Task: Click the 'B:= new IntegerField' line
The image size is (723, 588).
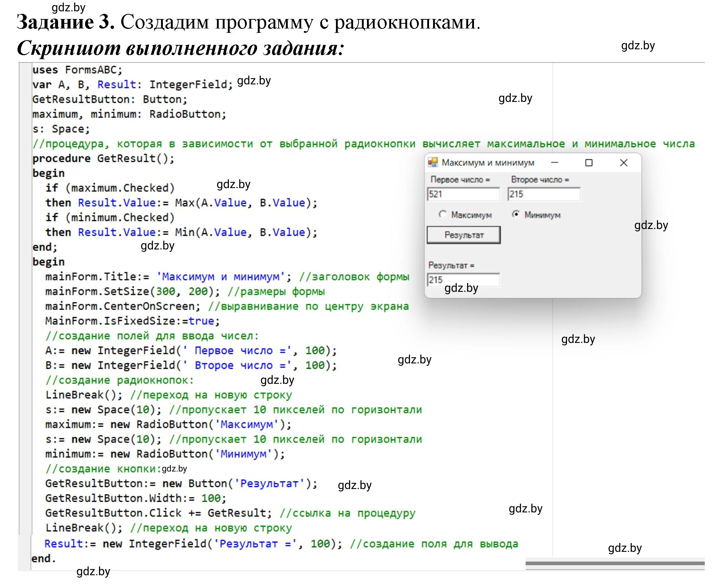Action: (x=191, y=366)
